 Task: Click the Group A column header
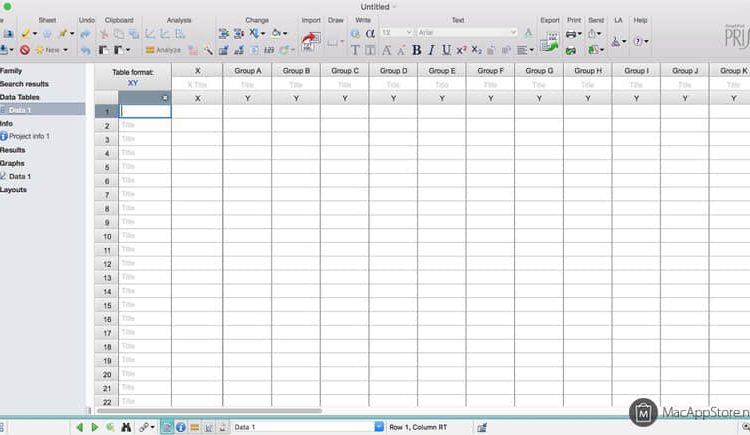[x=246, y=71]
